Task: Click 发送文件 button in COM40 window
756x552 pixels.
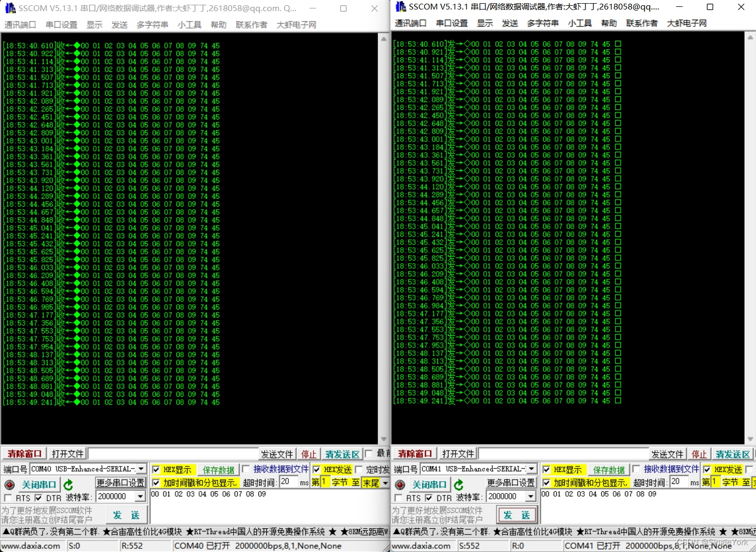Action: pos(277,454)
